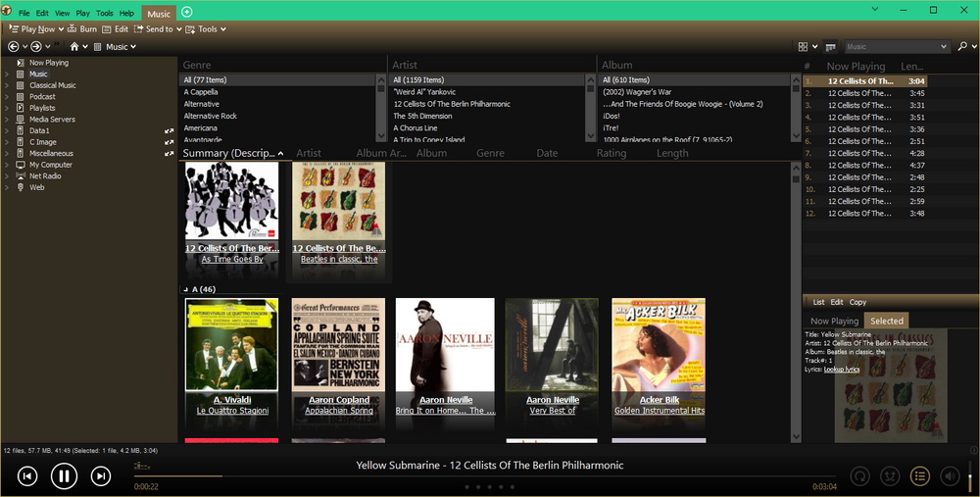Screen dimensions: 980x497
Task: Add a new tab with plus icon
Action: (186, 12)
